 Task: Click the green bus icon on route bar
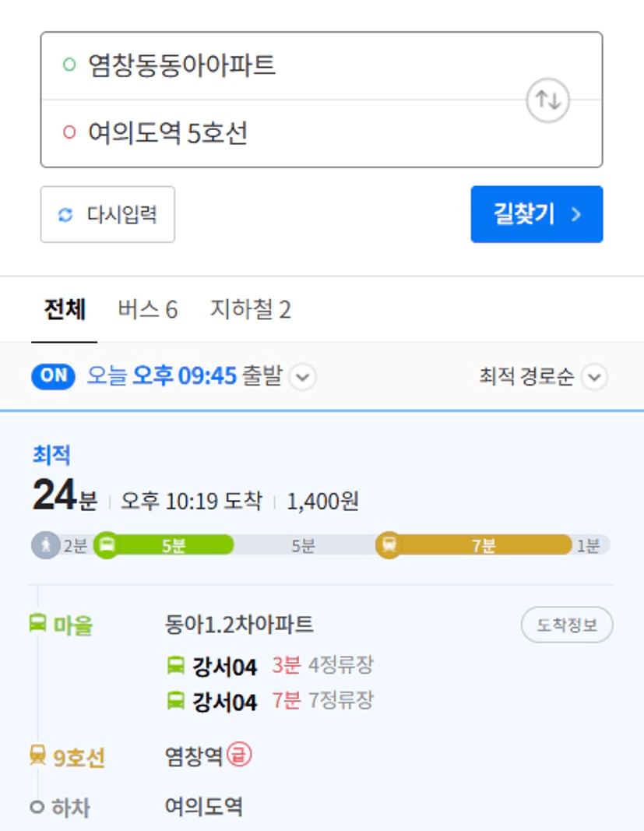coord(107,545)
